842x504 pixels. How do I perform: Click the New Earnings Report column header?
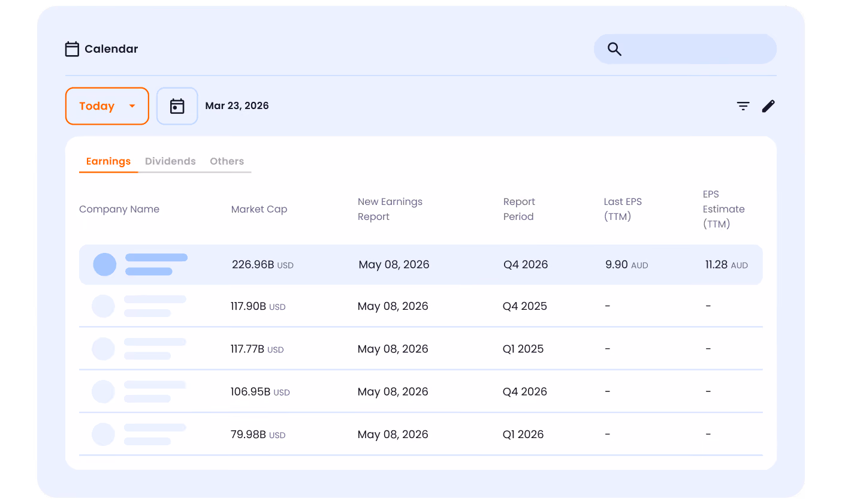[x=390, y=209]
